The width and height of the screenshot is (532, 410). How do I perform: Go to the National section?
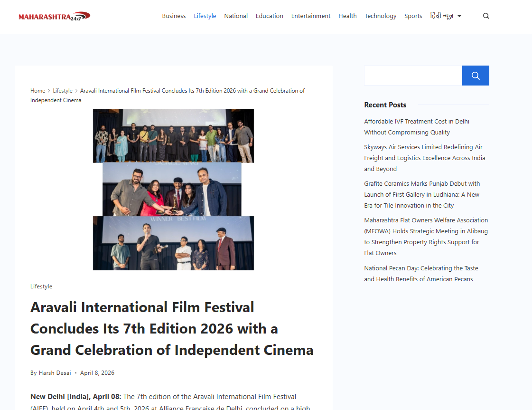[236, 16]
